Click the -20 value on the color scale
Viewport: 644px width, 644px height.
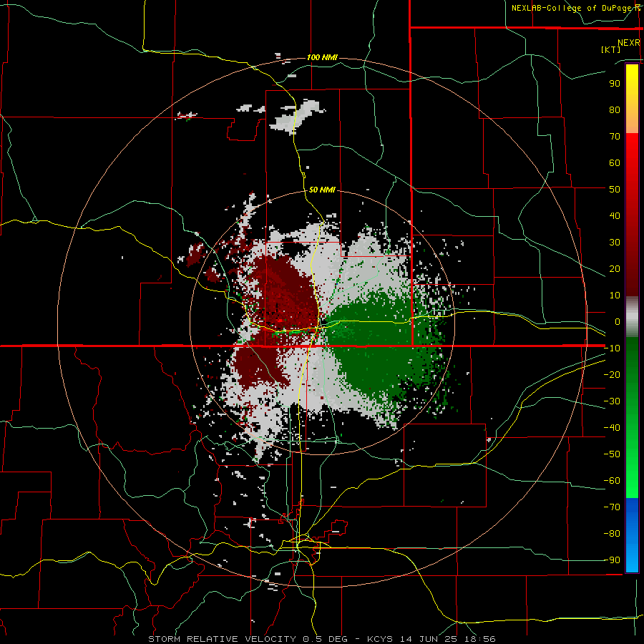[x=612, y=374]
